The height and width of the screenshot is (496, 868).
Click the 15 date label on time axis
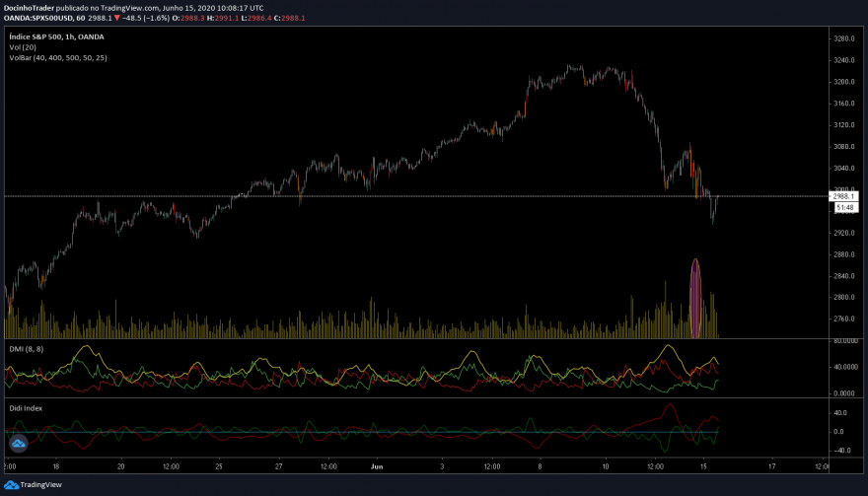[703, 466]
